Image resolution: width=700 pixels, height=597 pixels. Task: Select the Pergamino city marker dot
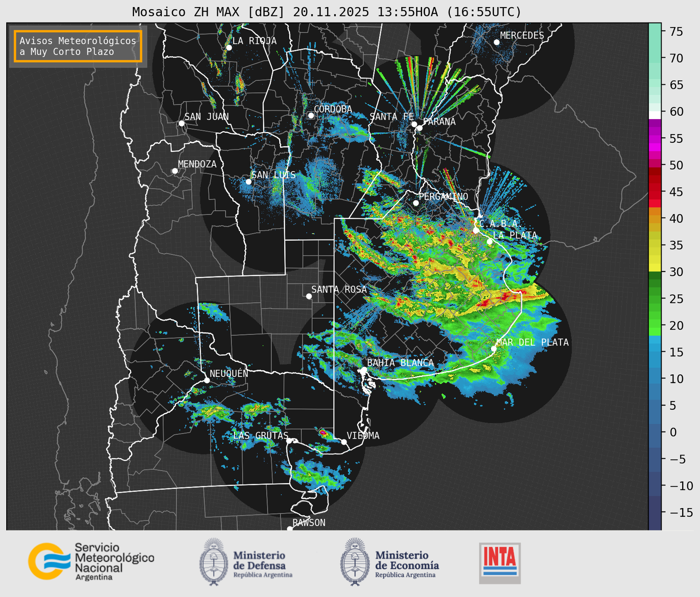point(416,203)
